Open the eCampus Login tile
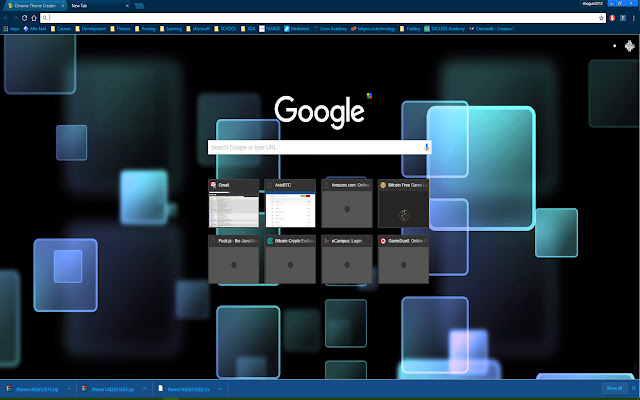Screen dimensions: 640x400 pos(347,259)
